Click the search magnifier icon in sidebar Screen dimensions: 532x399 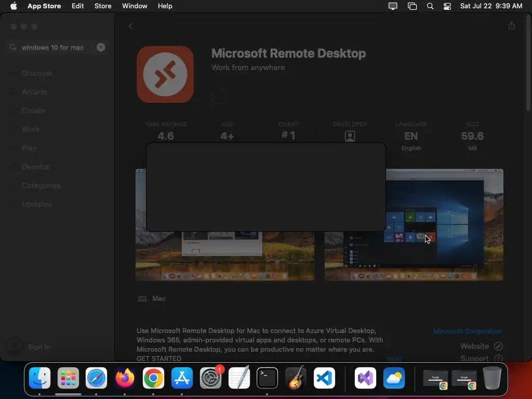coord(13,47)
